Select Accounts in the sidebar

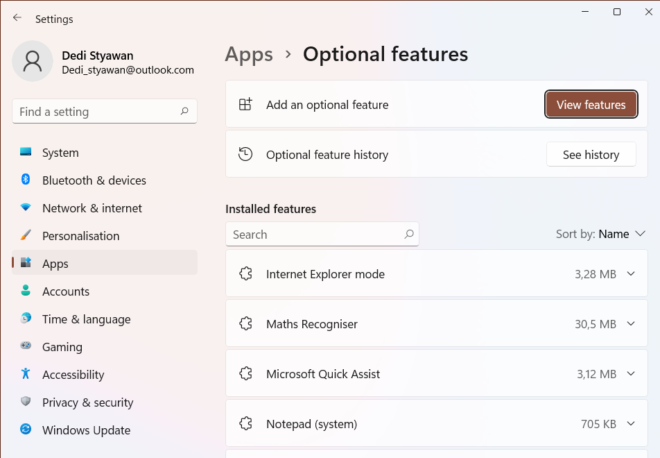click(105, 291)
